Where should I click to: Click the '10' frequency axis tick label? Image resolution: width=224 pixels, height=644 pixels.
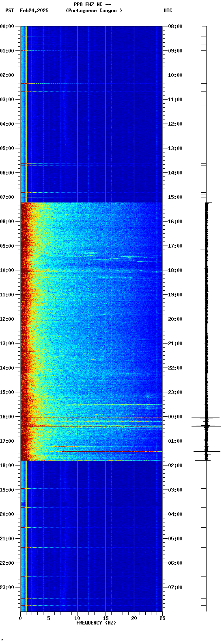point(77,618)
